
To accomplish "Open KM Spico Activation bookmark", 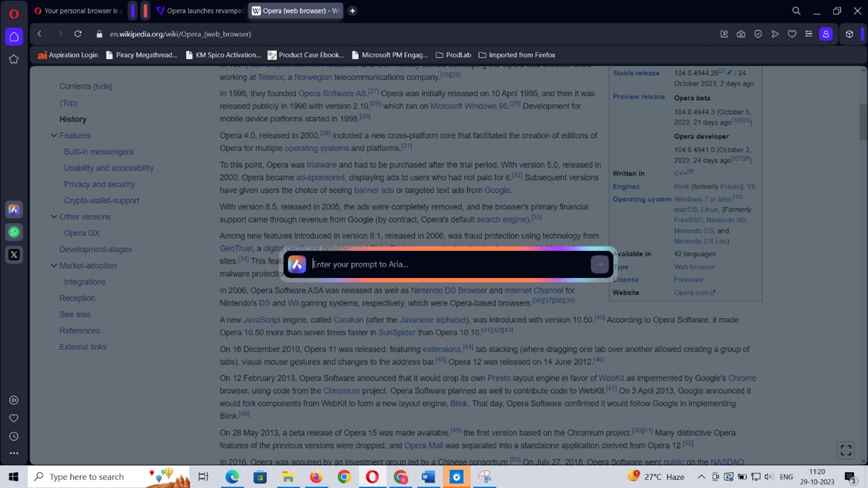I will pos(223,55).
